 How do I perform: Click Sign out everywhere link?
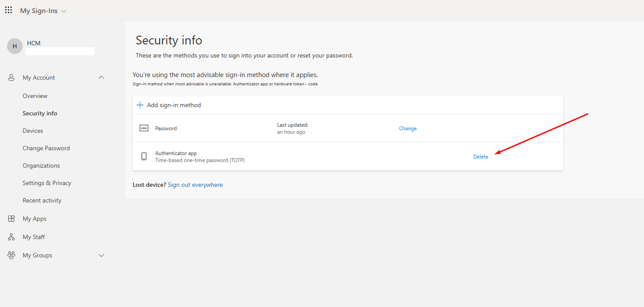coord(195,185)
